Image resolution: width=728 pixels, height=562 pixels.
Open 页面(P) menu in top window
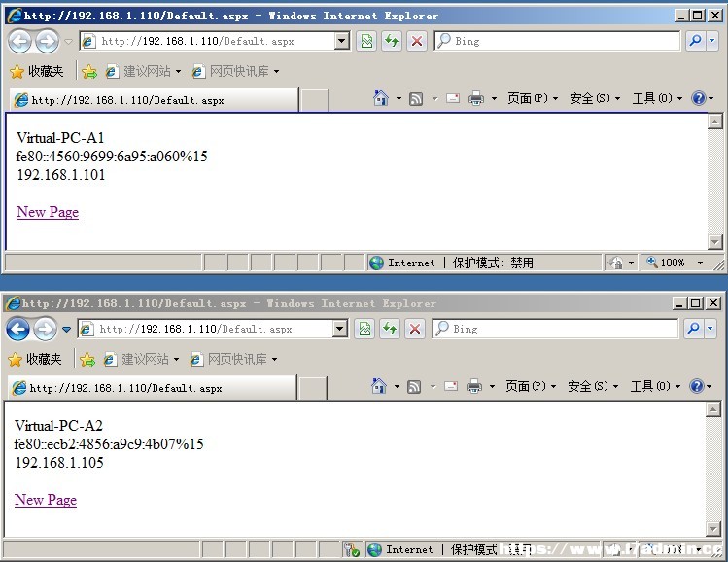pos(533,98)
